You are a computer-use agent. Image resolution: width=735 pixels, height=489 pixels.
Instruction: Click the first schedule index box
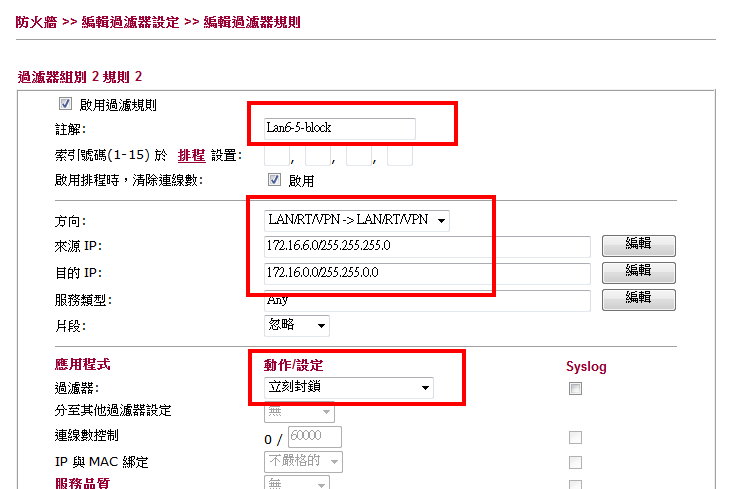pos(277,155)
